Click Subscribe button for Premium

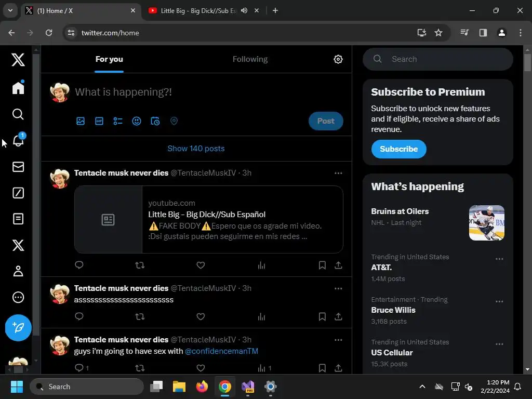(x=398, y=149)
